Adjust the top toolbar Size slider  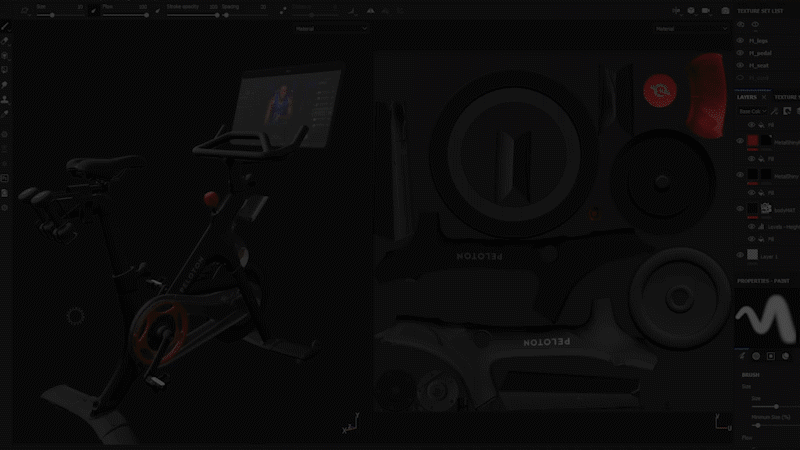point(60,15)
